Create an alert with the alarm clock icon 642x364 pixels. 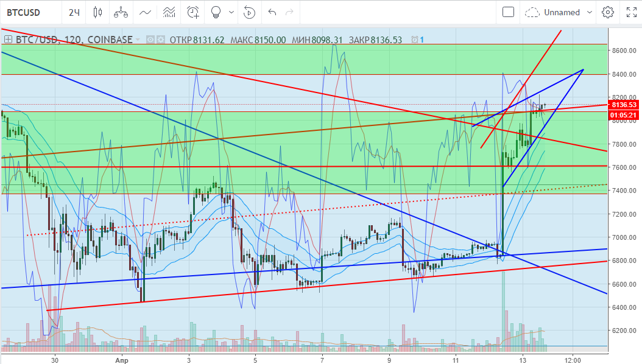pyautogui.click(x=193, y=12)
